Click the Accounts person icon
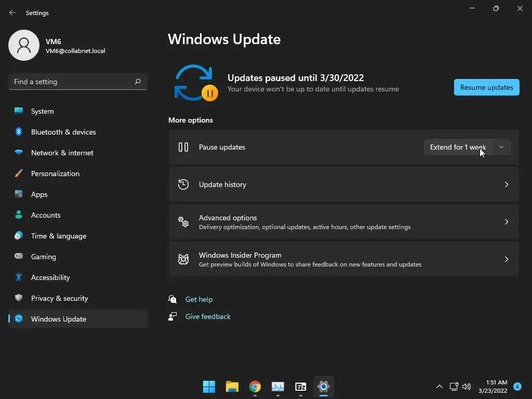 click(19, 215)
